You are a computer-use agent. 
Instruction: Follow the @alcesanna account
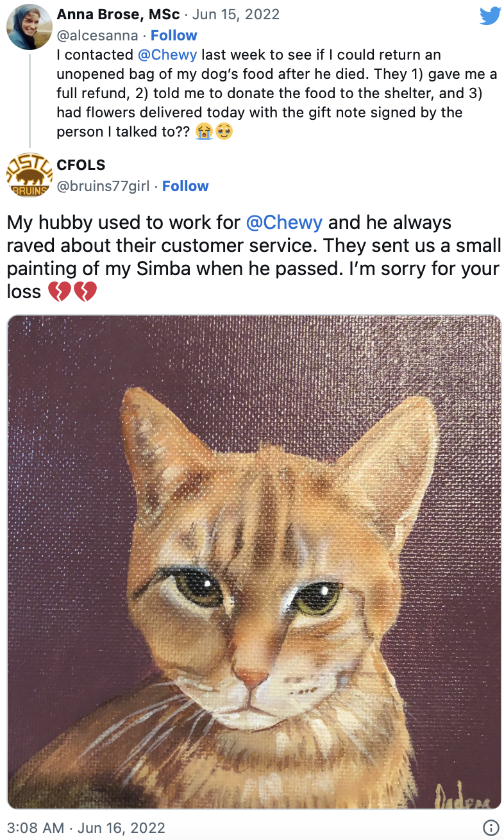pos(174,35)
